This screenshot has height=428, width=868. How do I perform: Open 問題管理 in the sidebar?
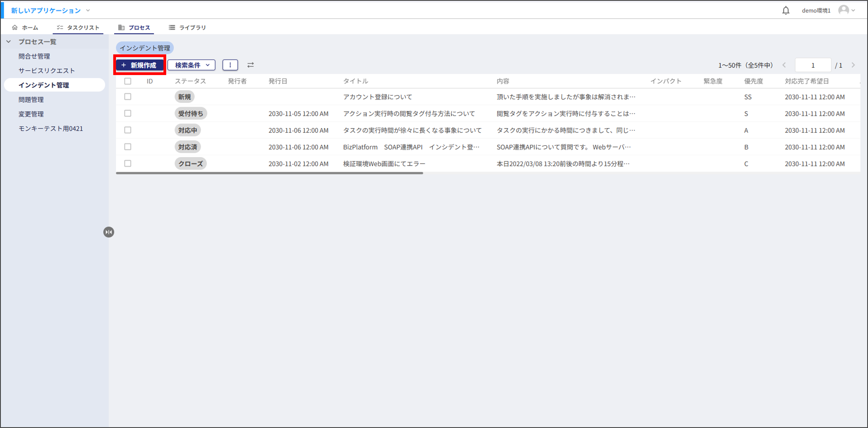click(x=31, y=99)
